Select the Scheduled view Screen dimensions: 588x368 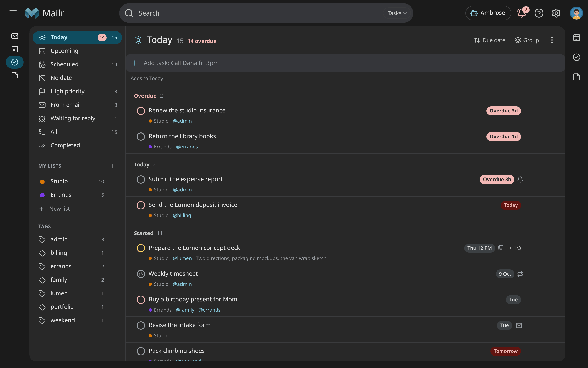77,64
